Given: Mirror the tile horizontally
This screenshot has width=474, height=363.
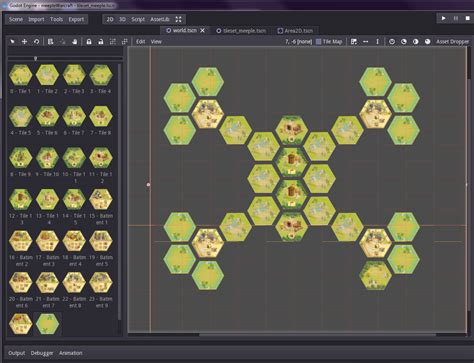Looking at the screenshot, I should [x=366, y=42].
